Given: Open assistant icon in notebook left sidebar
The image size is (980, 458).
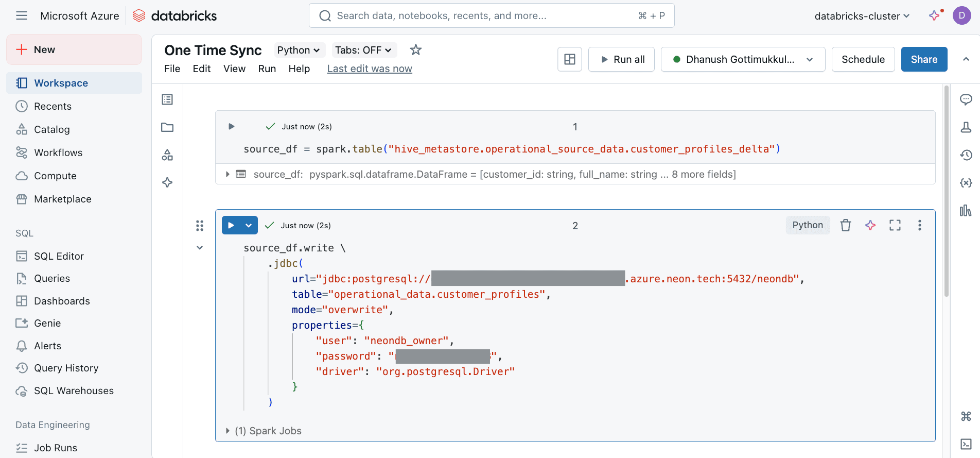Looking at the screenshot, I should pos(167,182).
